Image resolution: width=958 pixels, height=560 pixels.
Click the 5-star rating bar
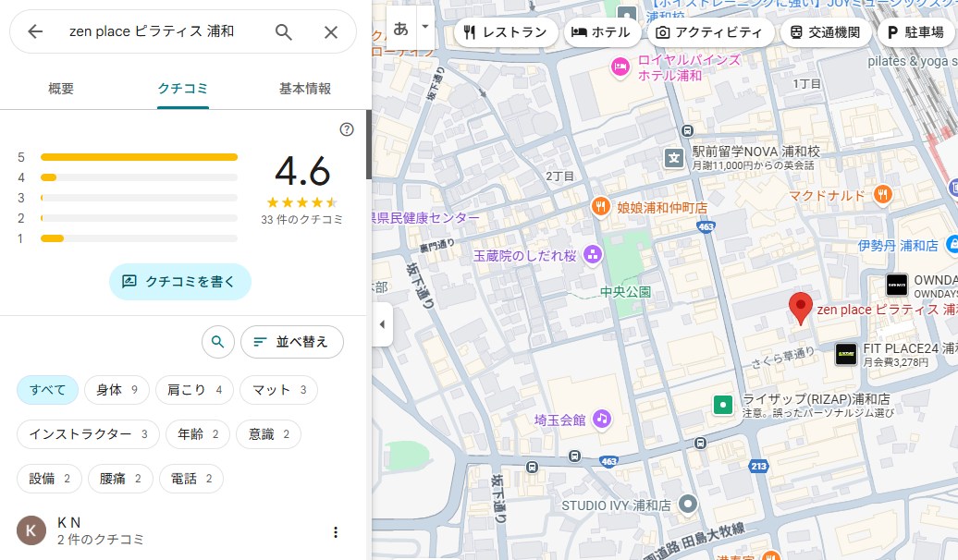pyautogui.click(x=139, y=157)
